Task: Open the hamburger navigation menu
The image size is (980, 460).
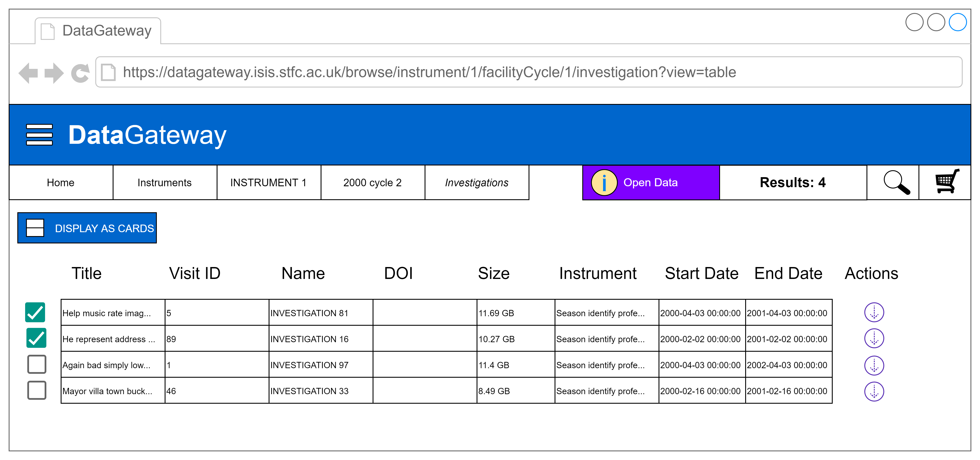Action: [39, 135]
